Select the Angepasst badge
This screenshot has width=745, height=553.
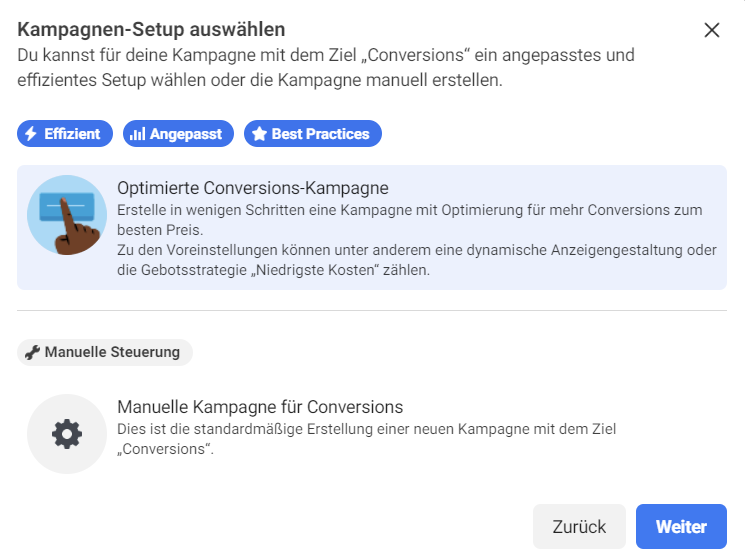tap(178, 133)
